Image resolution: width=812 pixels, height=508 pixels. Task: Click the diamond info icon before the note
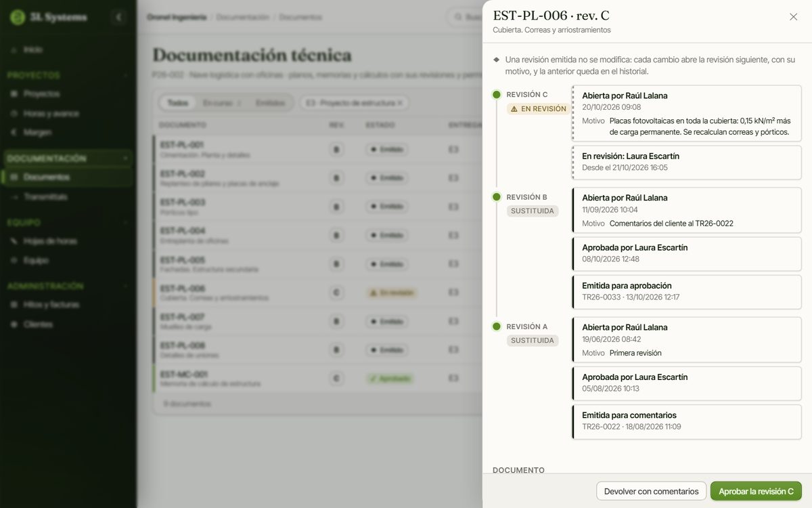tap(497, 60)
